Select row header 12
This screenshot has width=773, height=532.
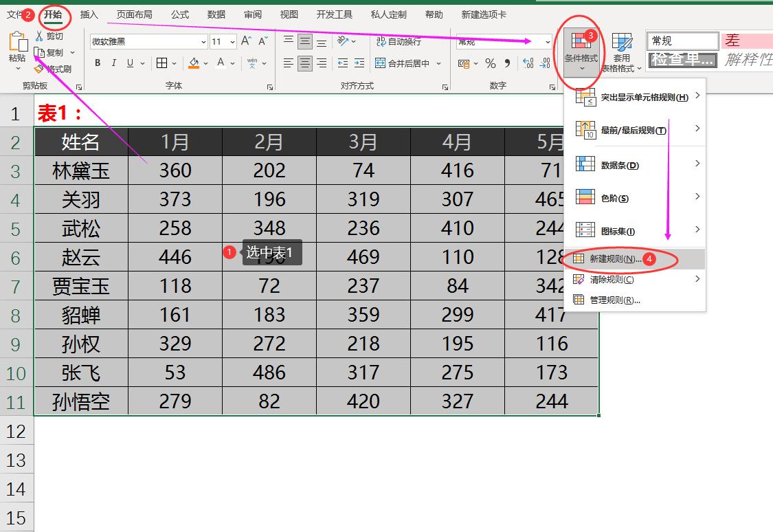pos(16,432)
